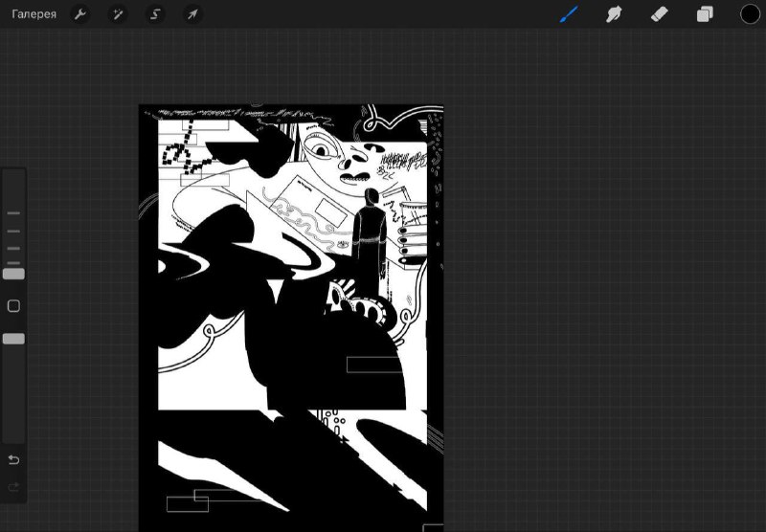Click the brush size slider handle

[x=13, y=274]
